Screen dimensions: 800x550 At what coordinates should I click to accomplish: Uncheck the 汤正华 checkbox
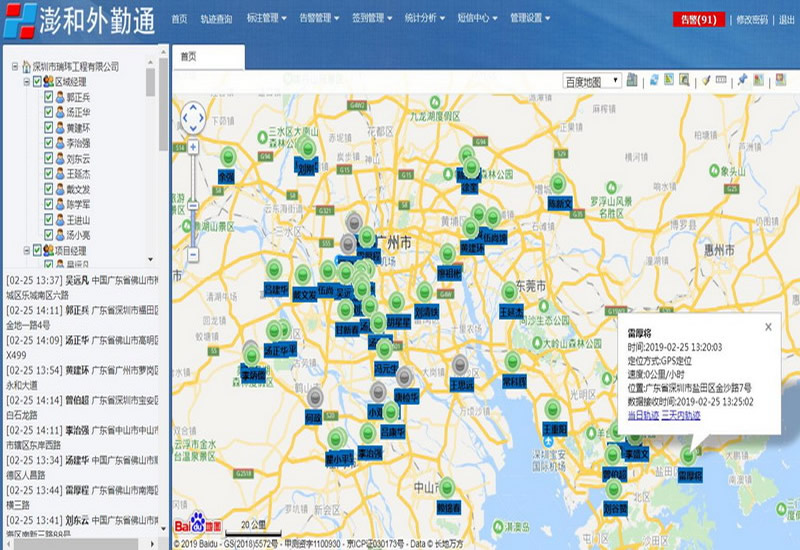pyautogui.click(x=48, y=112)
